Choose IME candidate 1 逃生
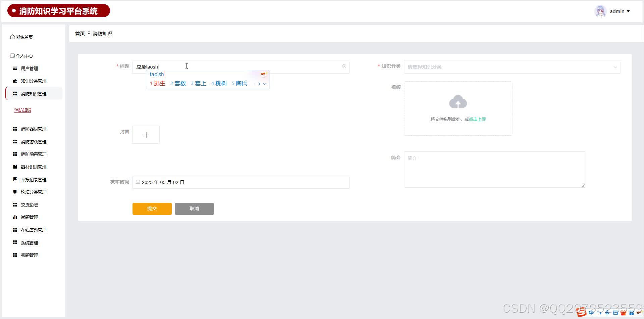The image size is (644, 319). (x=158, y=83)
